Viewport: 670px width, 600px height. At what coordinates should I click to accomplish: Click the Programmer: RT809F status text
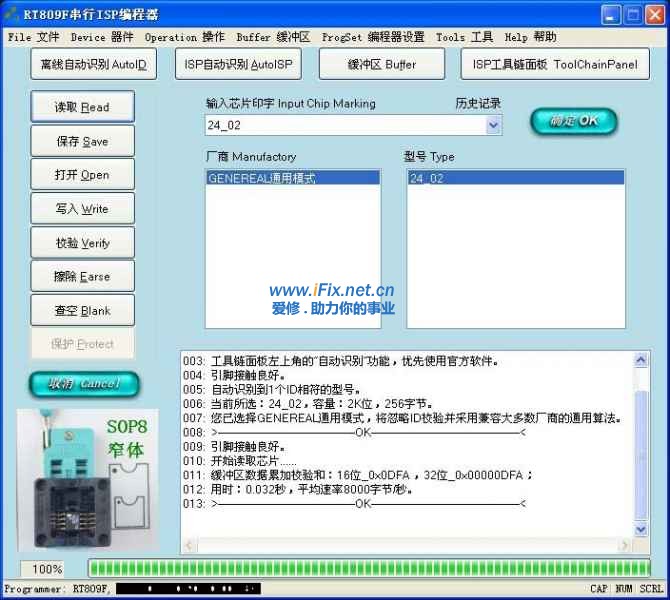tap(57, 589)
